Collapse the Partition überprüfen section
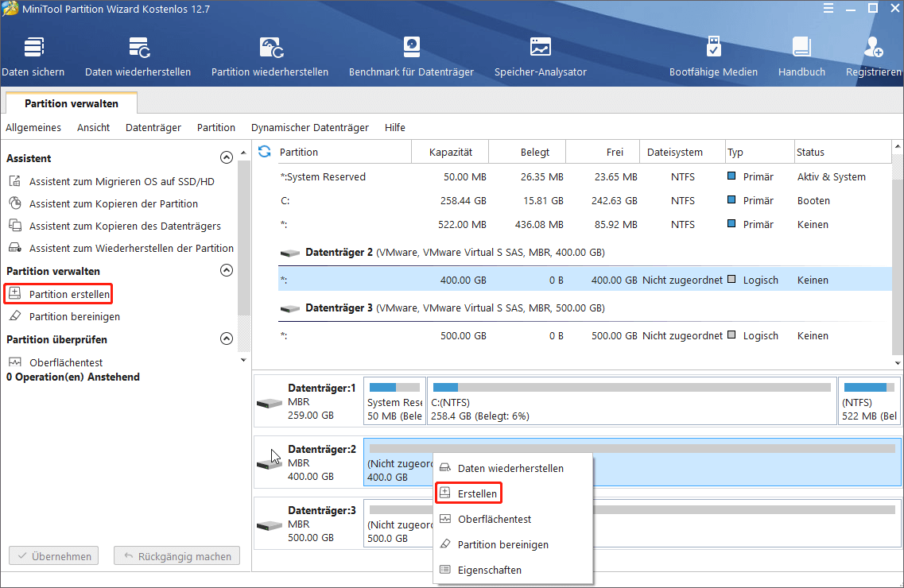904x588 pixels. pyautogui.click(x=227, y=339)
